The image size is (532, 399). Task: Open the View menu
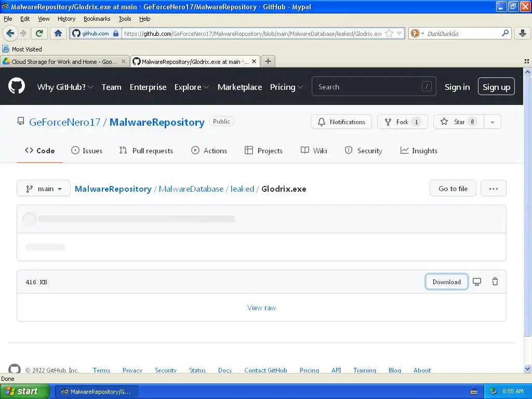[x=44, y=19]
